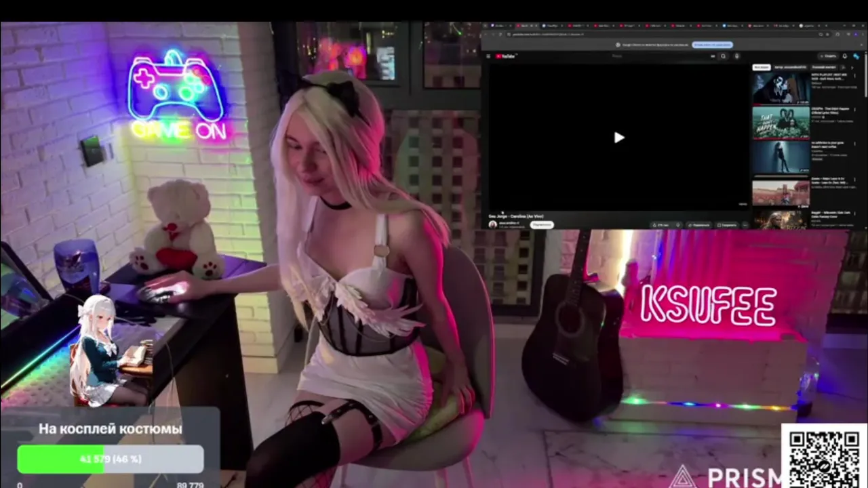Open the fifth suggested video with blonde warrior
This screenshot has width=868, height=488.
pos(781,220)
